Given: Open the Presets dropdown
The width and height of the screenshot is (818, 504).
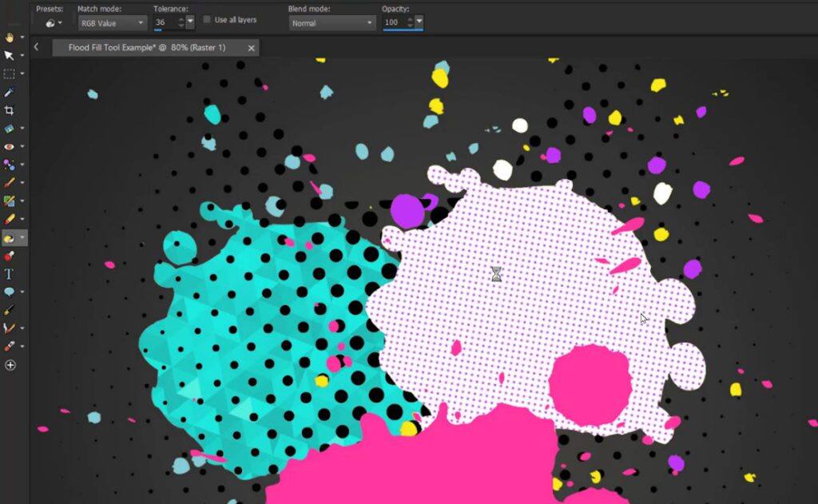Looking at the screenshot, I should tap(52, 22).
